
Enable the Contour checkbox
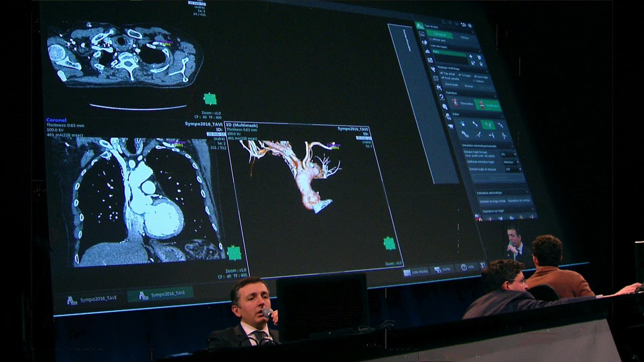(474, 80)
